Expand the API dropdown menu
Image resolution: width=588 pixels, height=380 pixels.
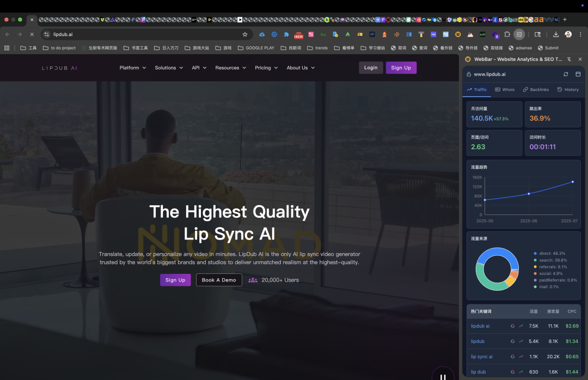point(199,68)
